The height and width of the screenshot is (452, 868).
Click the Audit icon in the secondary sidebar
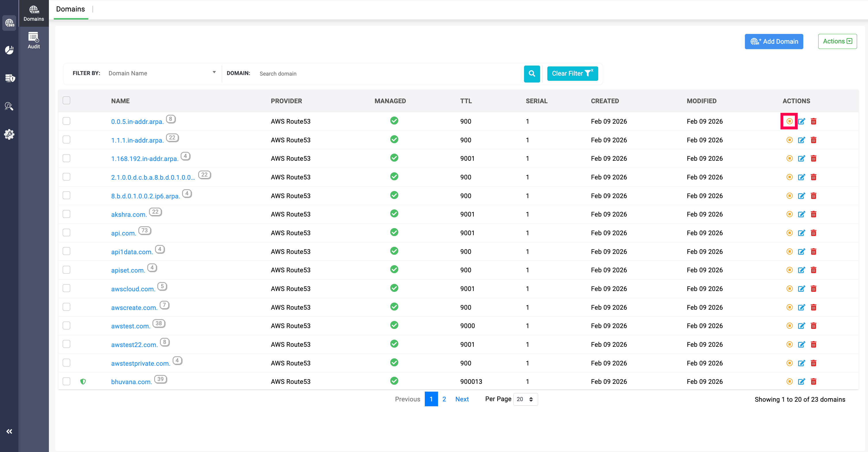(33, 41)
